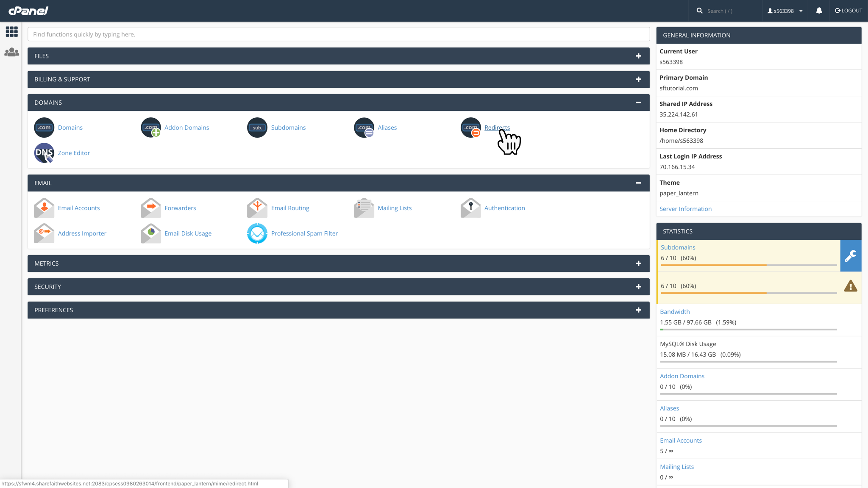The image size is (868, 488).
Task: Click the Redirects icon
Action: pos(471,128)
